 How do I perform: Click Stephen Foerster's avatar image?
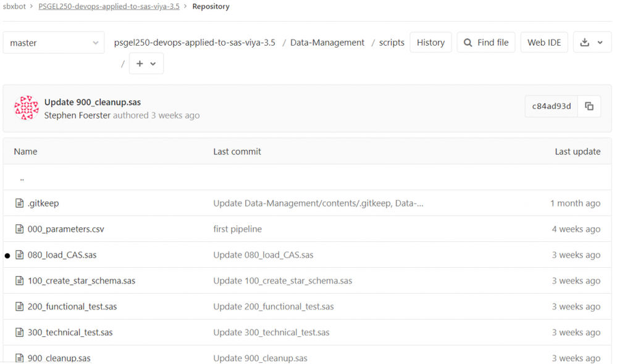pyautogui.click(x=27, y=108)
